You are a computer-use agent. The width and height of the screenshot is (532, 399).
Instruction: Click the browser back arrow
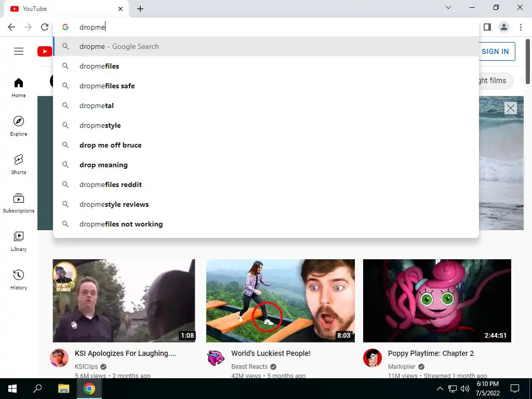(11, 27)
